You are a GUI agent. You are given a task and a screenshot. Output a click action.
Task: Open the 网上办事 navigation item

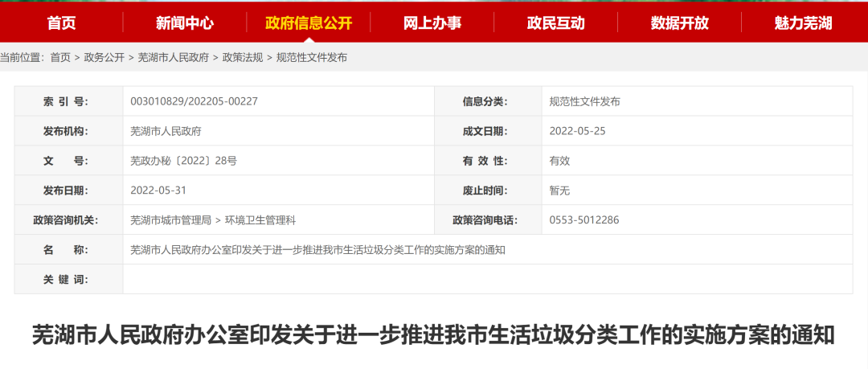click(432, 23)
